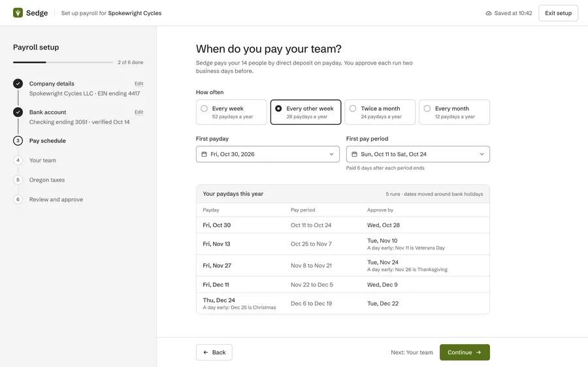Image resolution: width=588 pixels, height=367 pixels.
Task: Click the cloud saved status icon
Action: (488, 13)
